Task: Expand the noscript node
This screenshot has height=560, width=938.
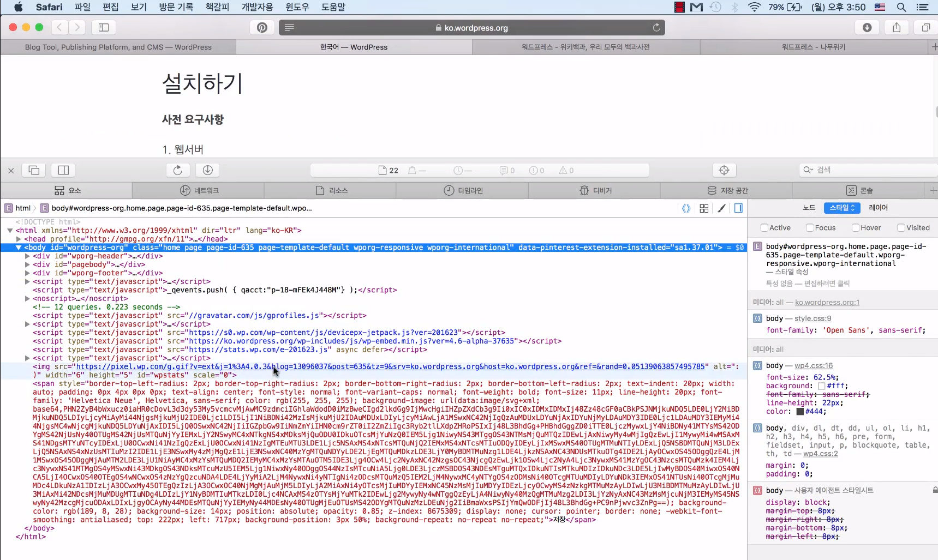Action: tap(27, 299)
